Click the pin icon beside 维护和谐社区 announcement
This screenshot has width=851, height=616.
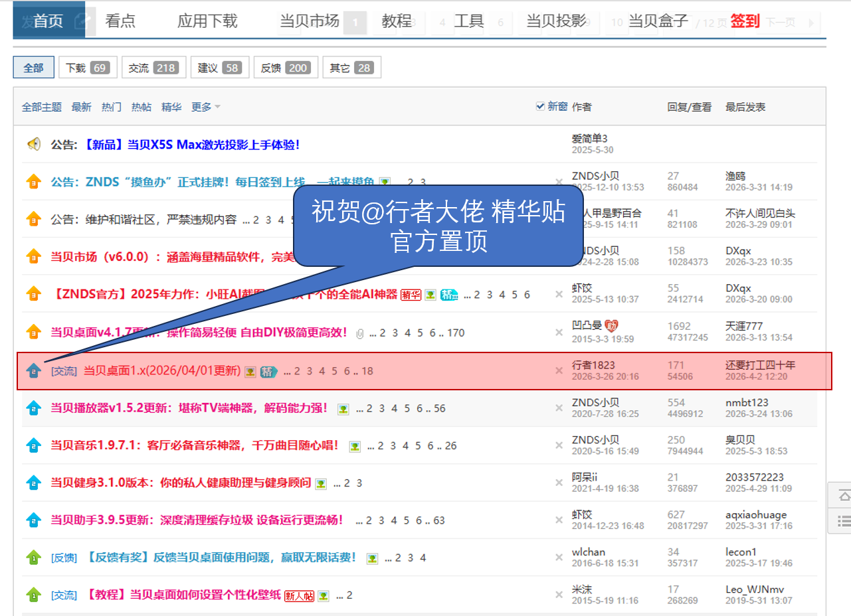[x=33, y=219]
